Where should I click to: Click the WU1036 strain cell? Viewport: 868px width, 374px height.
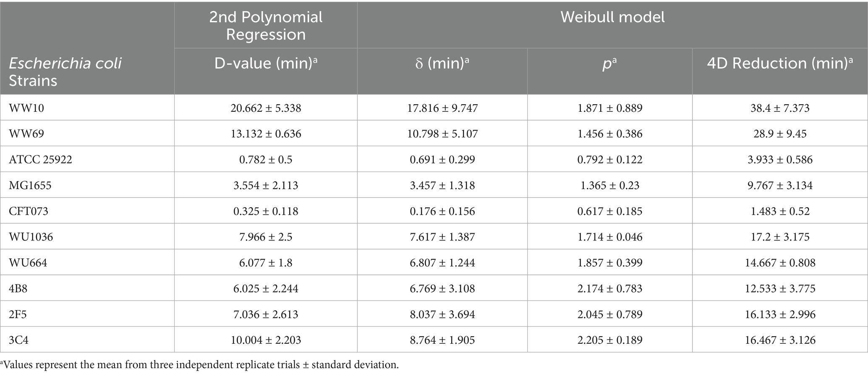pyautogui.click(x=31, y=237)
